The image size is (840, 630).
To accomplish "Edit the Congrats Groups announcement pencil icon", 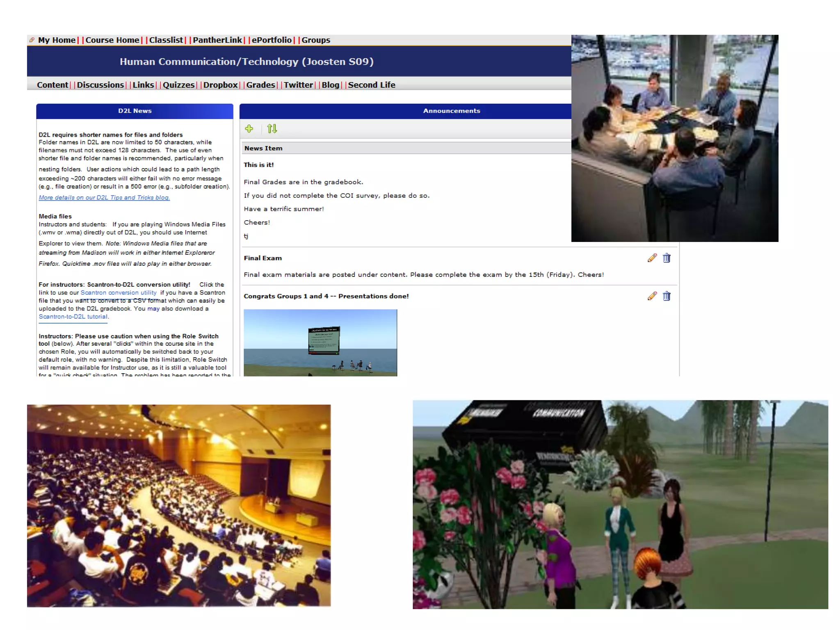I will 652,296.
